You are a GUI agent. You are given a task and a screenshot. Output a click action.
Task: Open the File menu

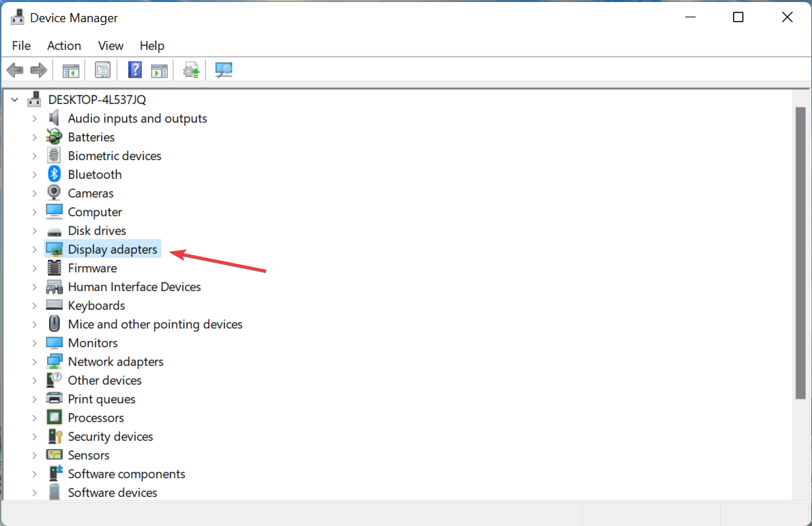tap(21, 46)
